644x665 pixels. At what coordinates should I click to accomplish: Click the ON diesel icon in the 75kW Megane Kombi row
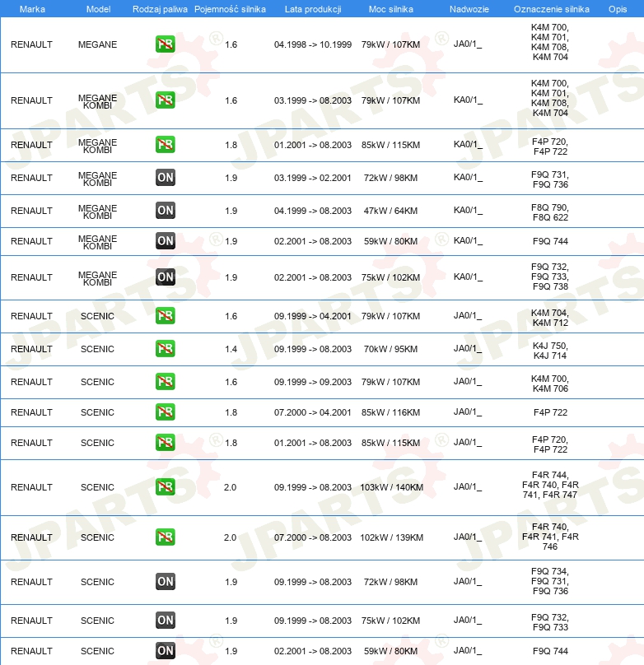pos(165,277)
